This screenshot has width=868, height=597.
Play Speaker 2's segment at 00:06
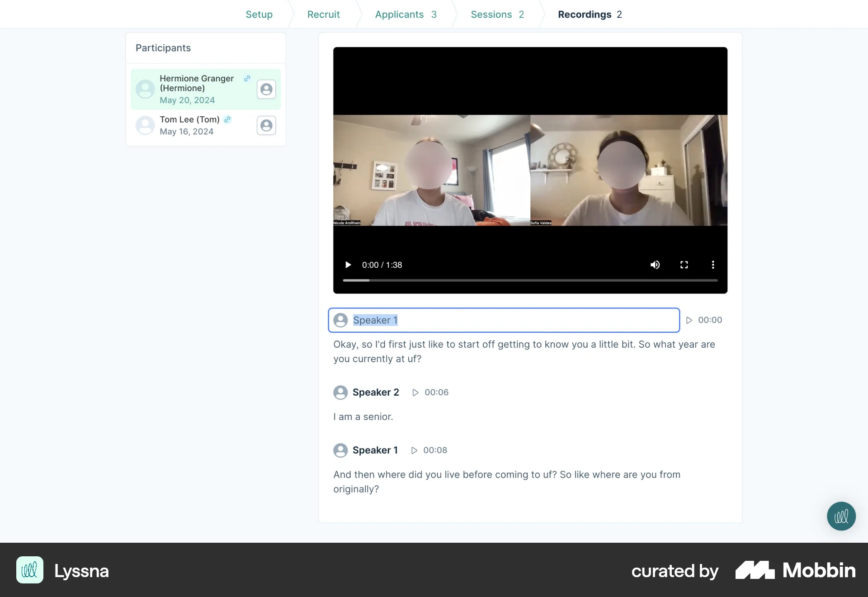(416, 393)
